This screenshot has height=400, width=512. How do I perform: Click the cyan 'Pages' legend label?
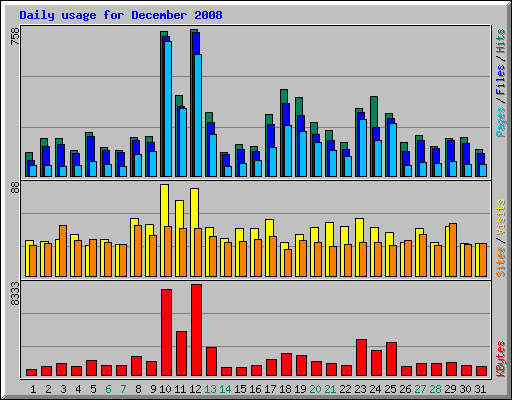pyautogui.click(x=500, y=122)
